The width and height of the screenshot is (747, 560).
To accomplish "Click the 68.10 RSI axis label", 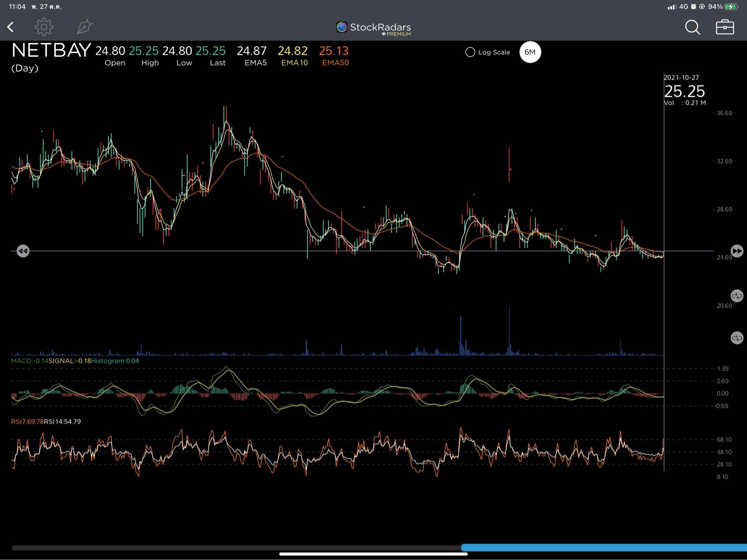I will (724, 440).
